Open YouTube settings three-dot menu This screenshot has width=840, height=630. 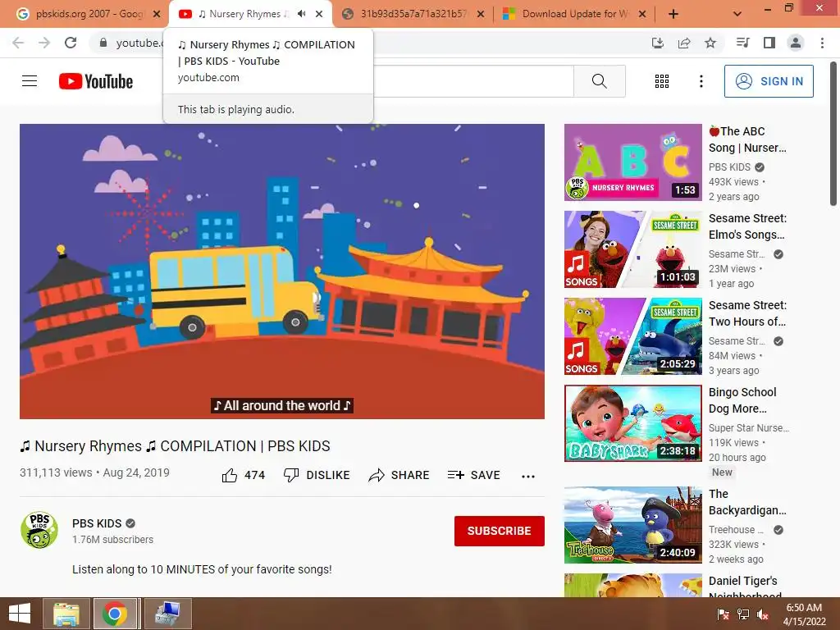(x=701, y=81)
